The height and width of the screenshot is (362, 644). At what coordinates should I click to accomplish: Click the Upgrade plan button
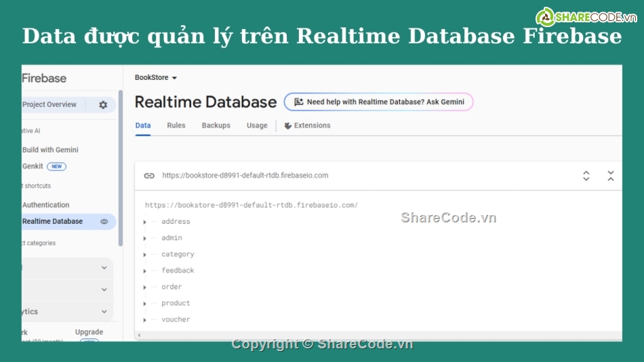89,332
